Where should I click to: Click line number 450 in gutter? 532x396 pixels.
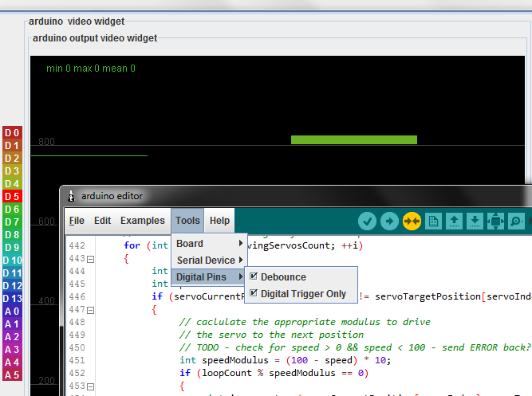[77, 347]
